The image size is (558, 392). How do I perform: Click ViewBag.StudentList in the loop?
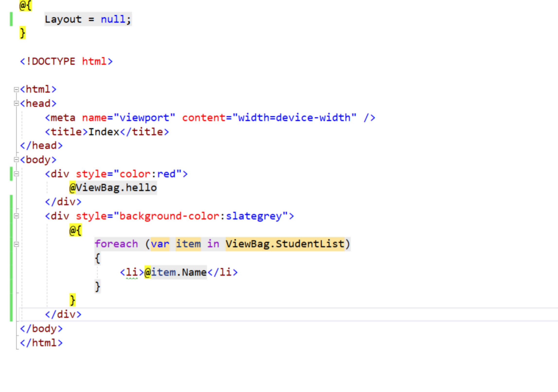[x=285, y=244]
